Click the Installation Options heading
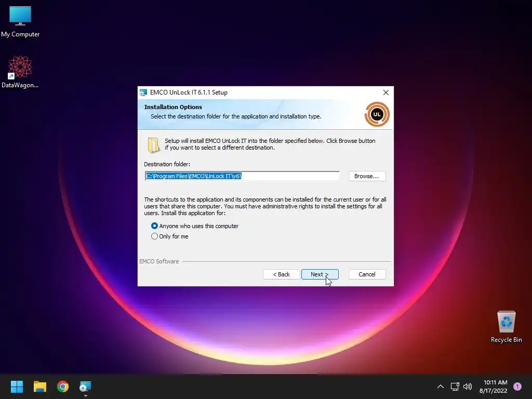Screen dimensions: 532x399 (173, 107)
